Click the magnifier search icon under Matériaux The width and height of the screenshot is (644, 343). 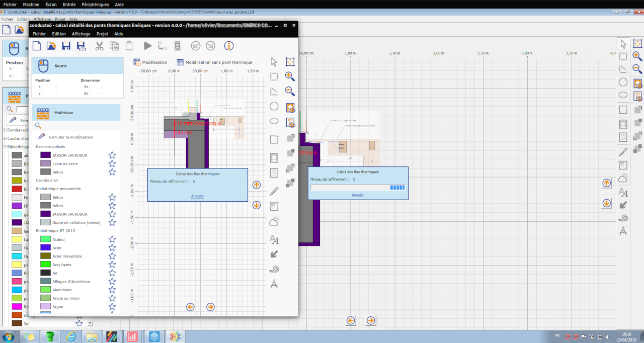[x=38, y=126]
